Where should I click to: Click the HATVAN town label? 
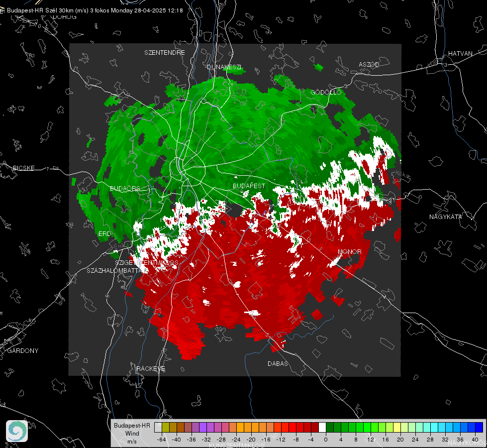(460, 54)
